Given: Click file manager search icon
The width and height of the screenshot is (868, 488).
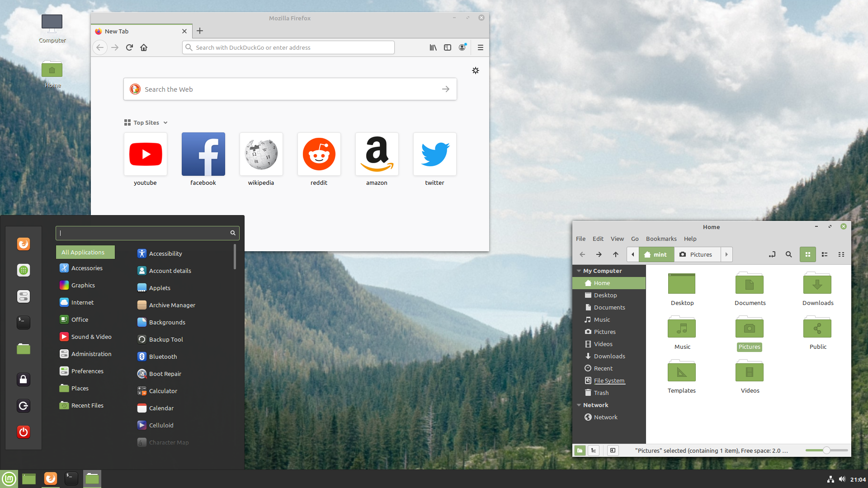Looking at the screenshot, I should [788, 254].
